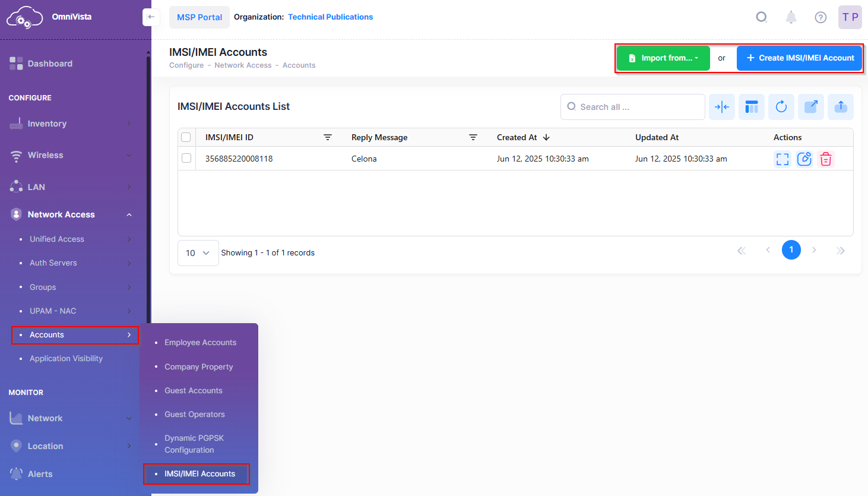
Task: Open the page size 10 dropdown
Action: coord(198,253)
